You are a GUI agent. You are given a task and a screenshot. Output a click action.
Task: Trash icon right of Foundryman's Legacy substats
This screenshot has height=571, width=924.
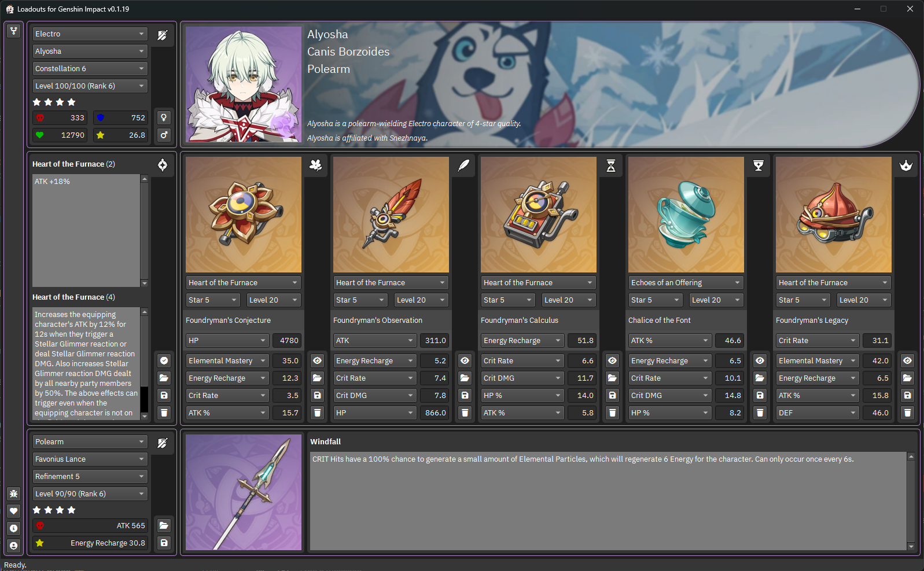[x=908, y=413]
